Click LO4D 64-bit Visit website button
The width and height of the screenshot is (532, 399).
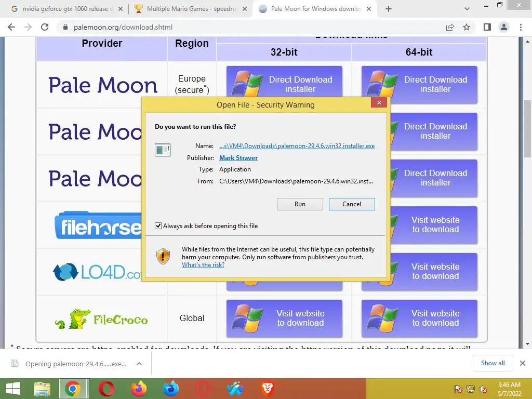point(434,272)
